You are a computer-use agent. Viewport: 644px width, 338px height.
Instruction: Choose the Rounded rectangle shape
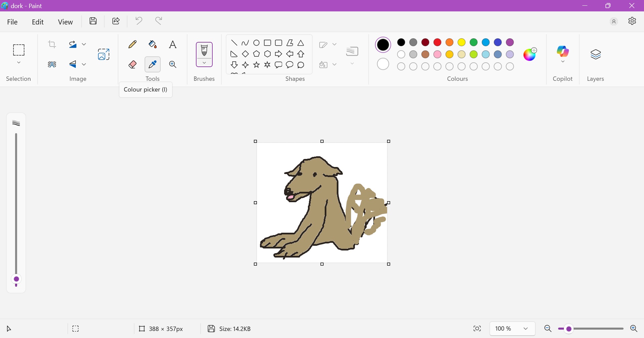click(279, 43)
